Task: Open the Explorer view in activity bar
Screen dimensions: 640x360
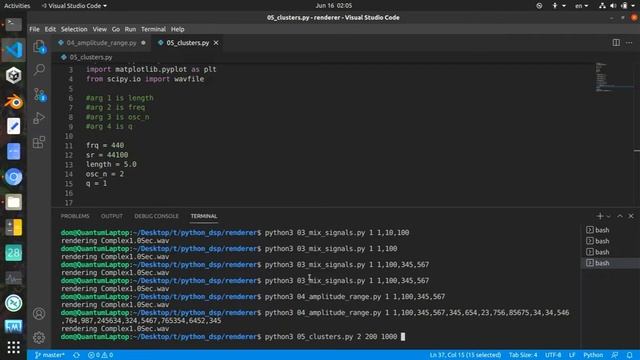Action: click(39, 47)
